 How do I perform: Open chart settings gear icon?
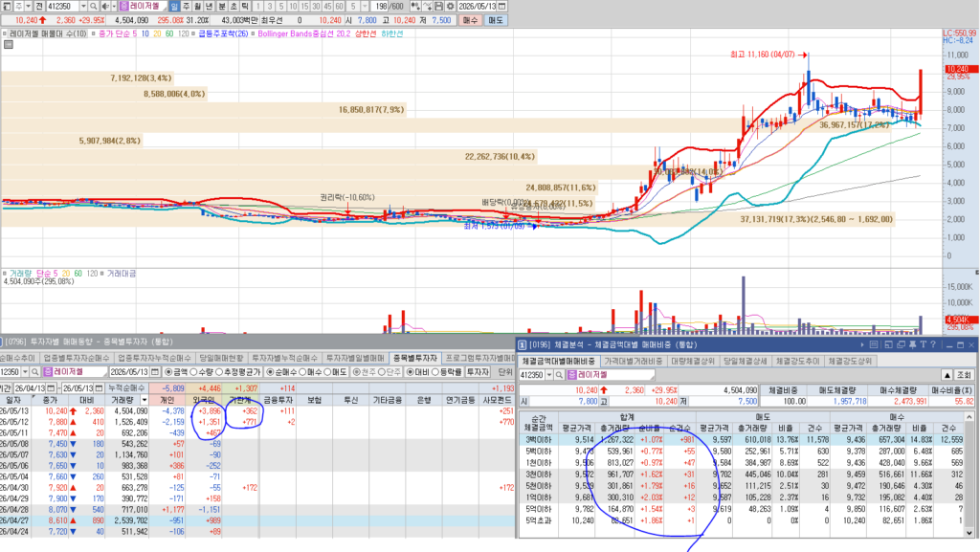451,7
